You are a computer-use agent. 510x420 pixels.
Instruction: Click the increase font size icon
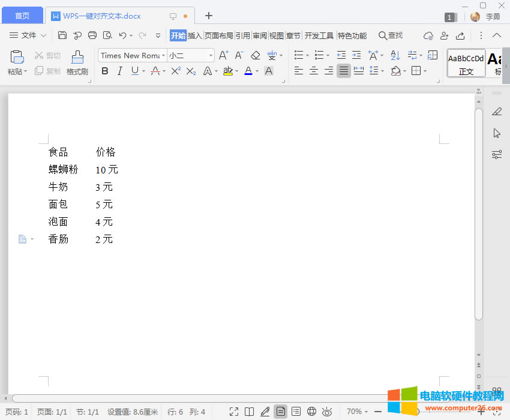click(x=223, y=55)
